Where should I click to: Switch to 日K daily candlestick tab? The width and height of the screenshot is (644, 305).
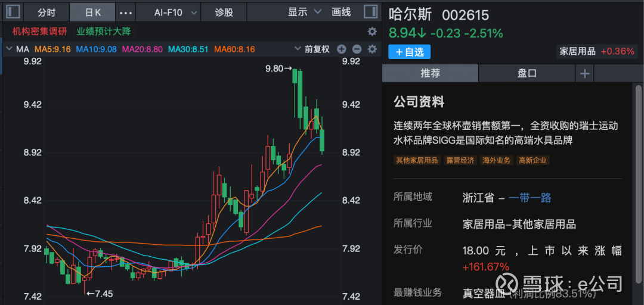[x=93, y=13]
